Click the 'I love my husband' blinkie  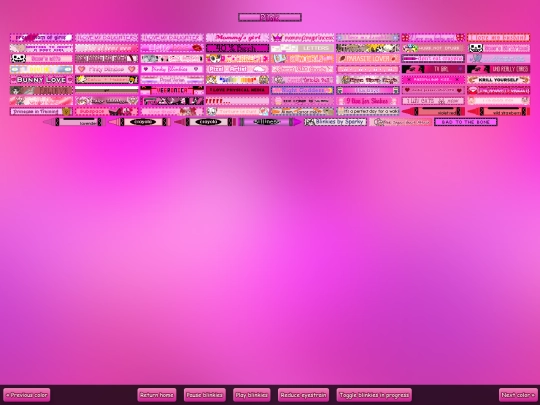[x=498, y=37]
